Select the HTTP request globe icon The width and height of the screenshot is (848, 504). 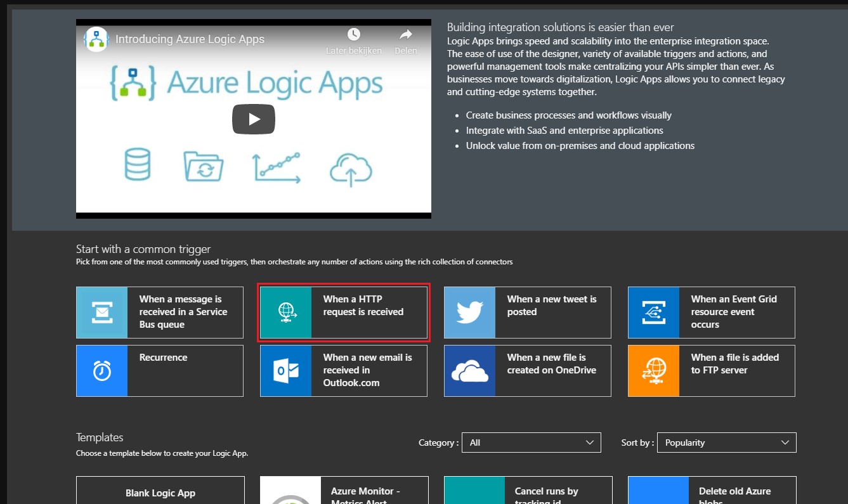286,313
